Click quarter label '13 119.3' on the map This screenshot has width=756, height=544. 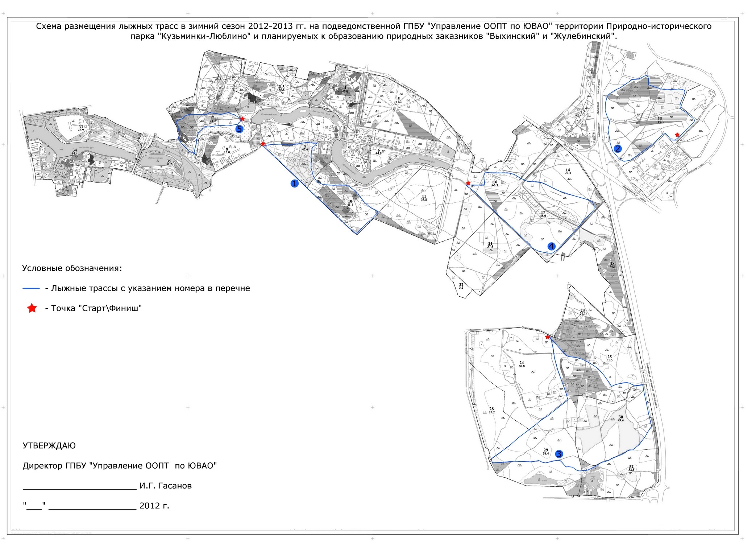coord(660,120)
